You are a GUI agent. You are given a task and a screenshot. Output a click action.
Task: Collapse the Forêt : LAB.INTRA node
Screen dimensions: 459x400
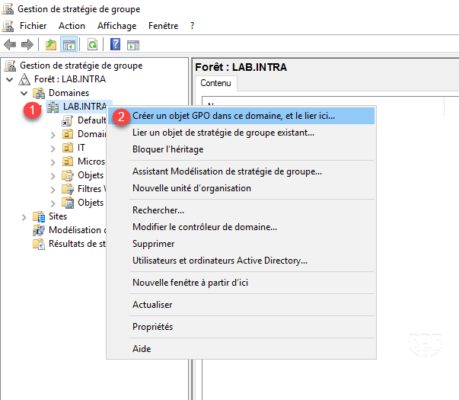[10, 79]
